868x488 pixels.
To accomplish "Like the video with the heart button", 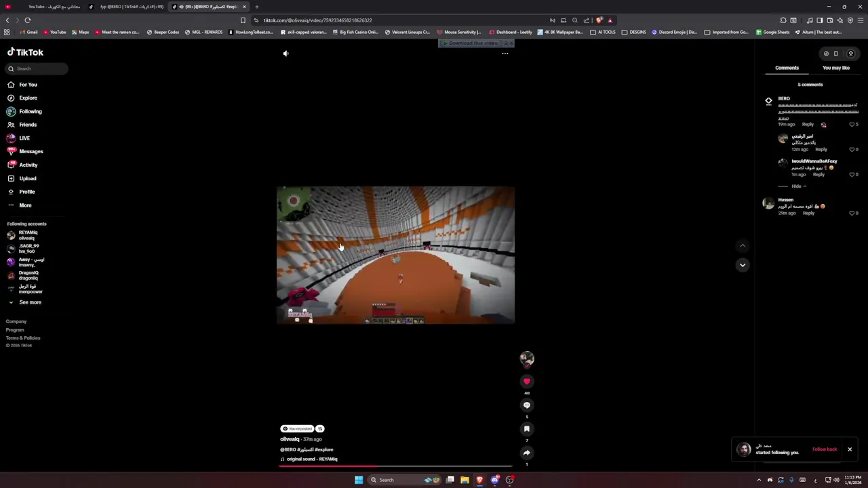I will click(527, 382).
